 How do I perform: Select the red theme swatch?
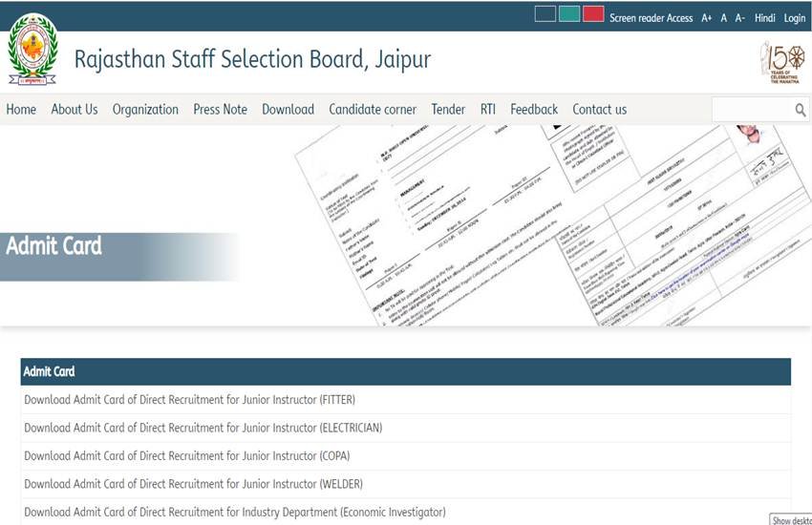(x=593, y=14)
